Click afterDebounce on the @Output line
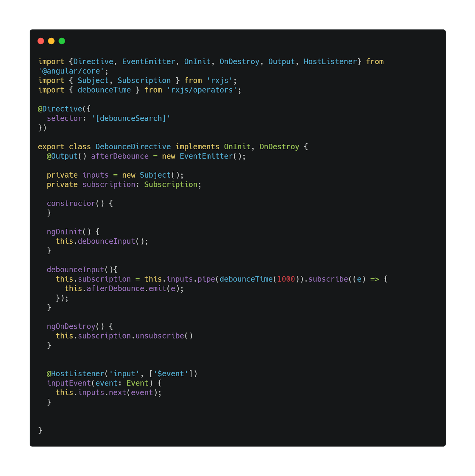The image size is (475, 476). 120,156
